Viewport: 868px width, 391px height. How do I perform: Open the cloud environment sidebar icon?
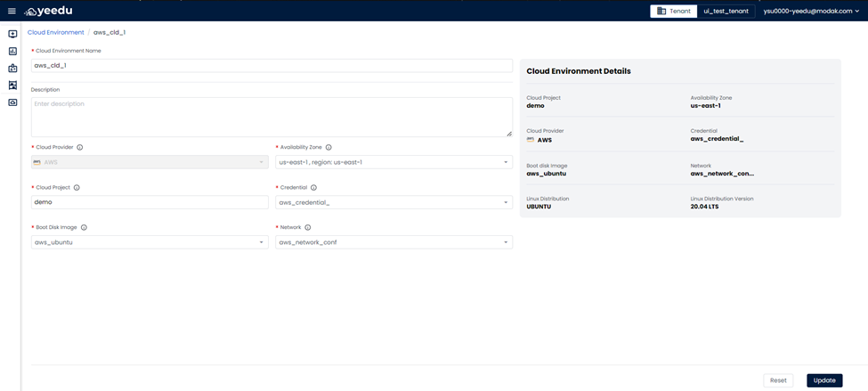click(x=12, y=102)
